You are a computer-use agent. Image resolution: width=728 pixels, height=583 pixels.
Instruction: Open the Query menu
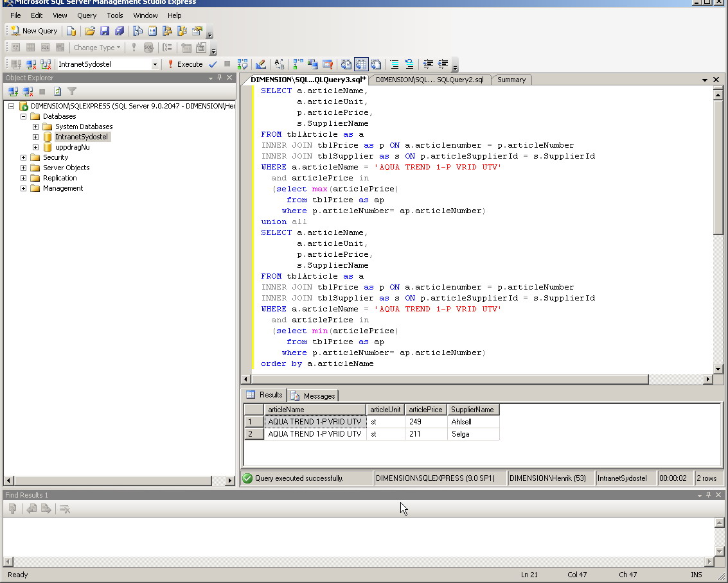[87, 15]
